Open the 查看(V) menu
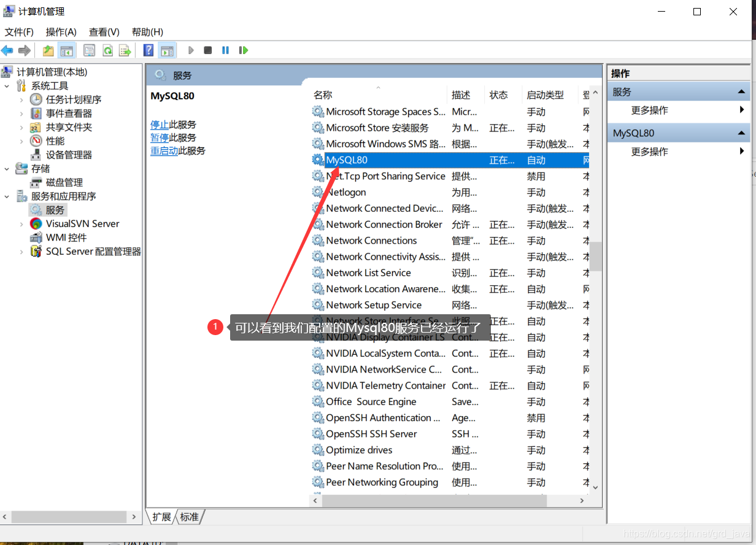 [x=104, y=32]
